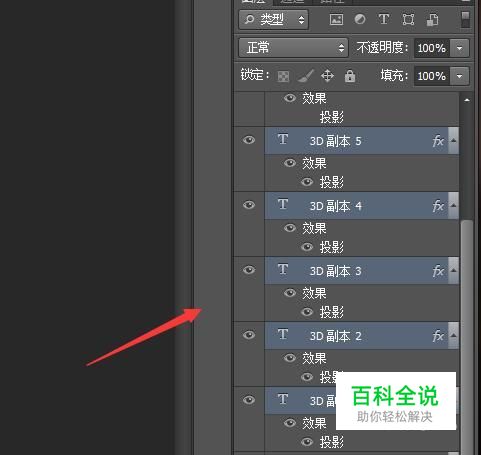Toggle 投影 visibility under 3D 副本 3

[307, 312]
